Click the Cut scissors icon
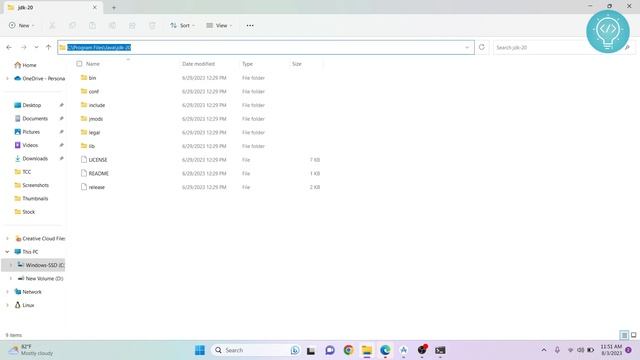This screenshot has width=640, height=360. point(52,26)
